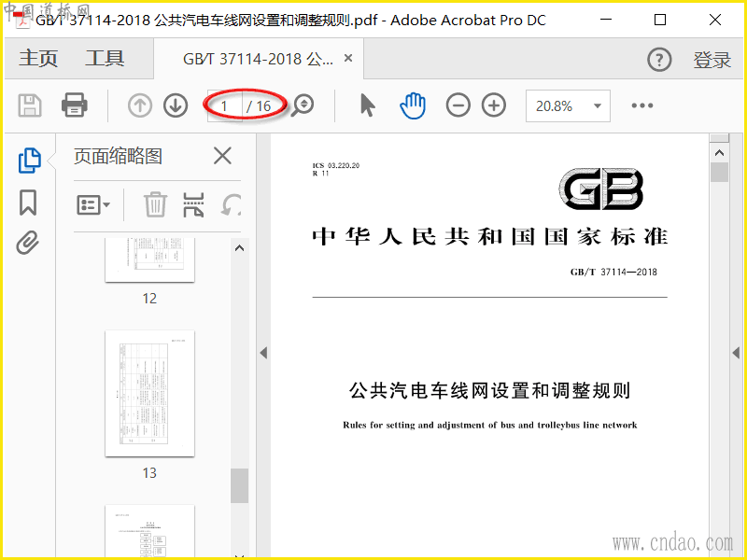Click the thumbnail panel scrollbar thumb

click(x=240, y=485)
